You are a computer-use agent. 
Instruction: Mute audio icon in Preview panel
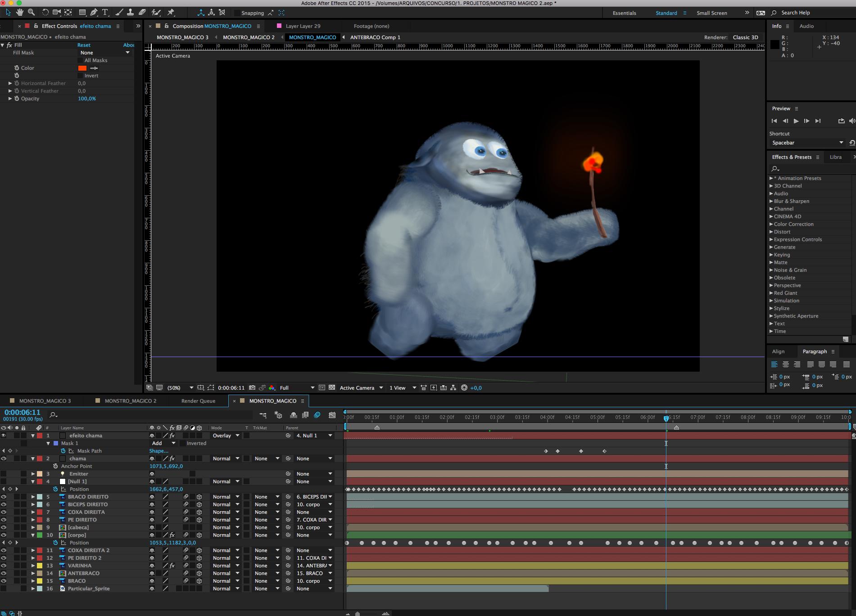click(852, 121)
